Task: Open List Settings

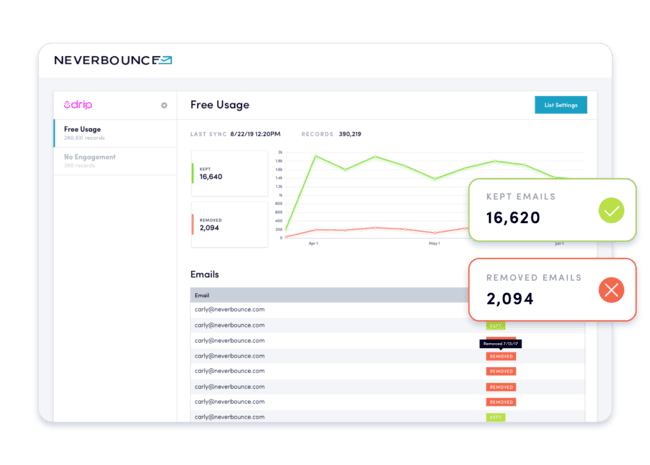Action: pos(561,105)
